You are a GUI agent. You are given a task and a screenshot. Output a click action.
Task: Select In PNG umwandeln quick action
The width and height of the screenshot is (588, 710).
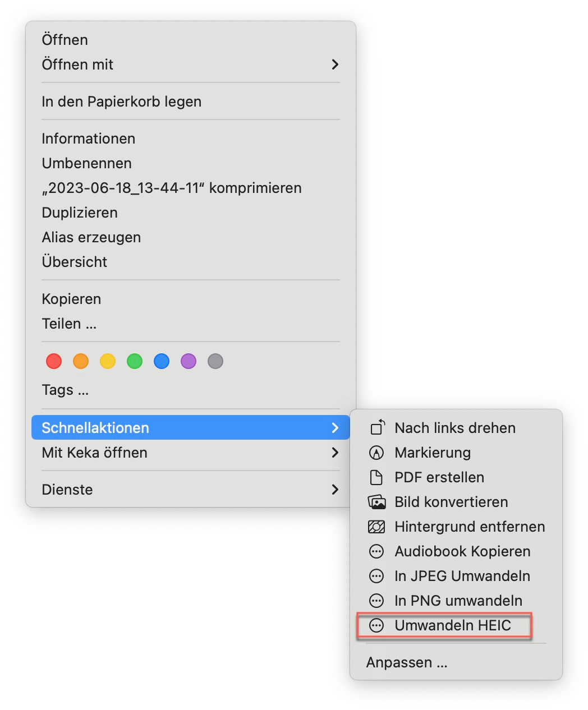coord(458,601)
